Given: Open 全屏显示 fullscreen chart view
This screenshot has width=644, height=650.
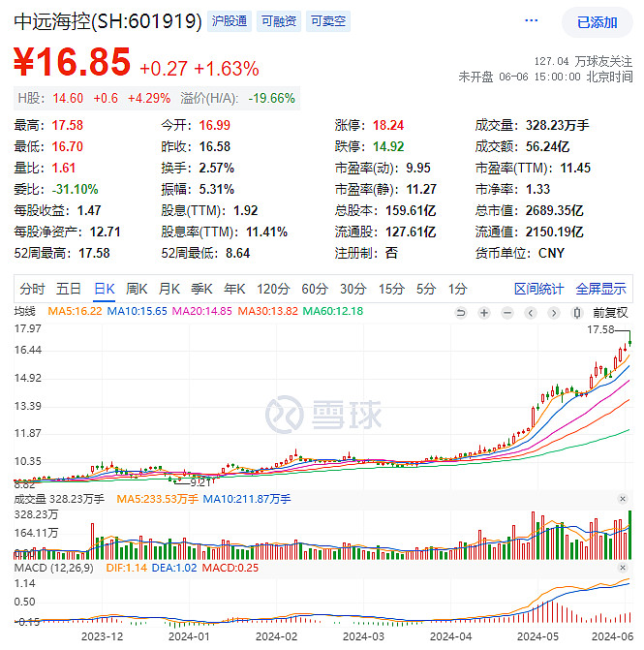Looking at the screenshot, I should click(600, 289).
